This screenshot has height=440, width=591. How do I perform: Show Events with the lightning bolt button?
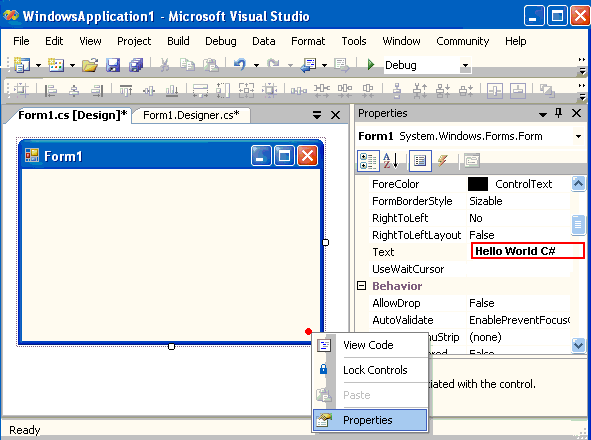pos(443,161)
